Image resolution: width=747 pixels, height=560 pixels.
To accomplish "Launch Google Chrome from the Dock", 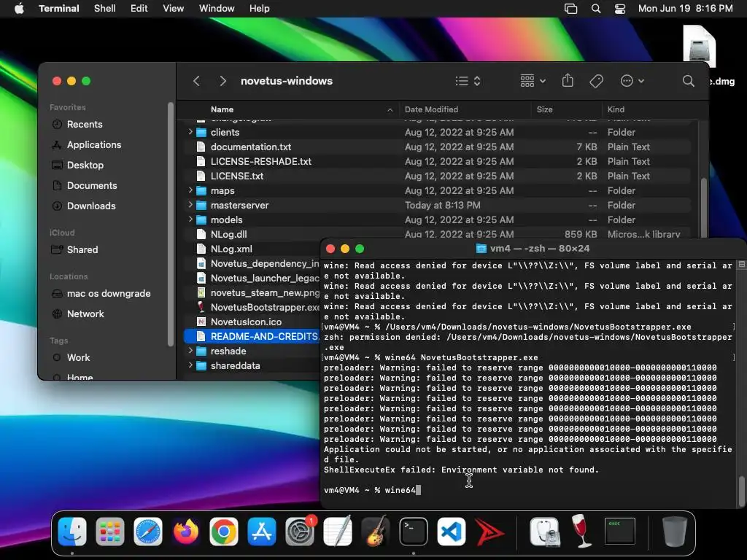I will [x=224, y=532].
